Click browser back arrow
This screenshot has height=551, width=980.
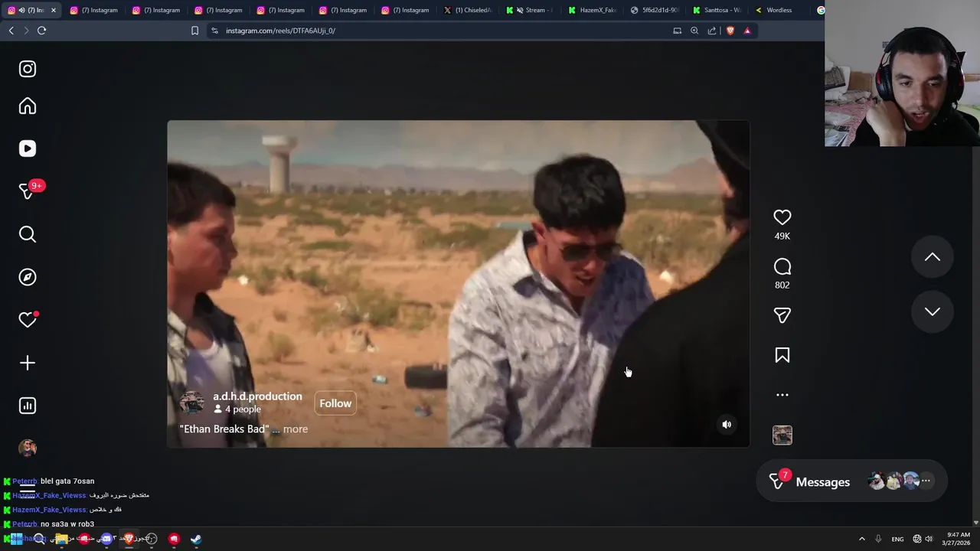pos(11,31)
